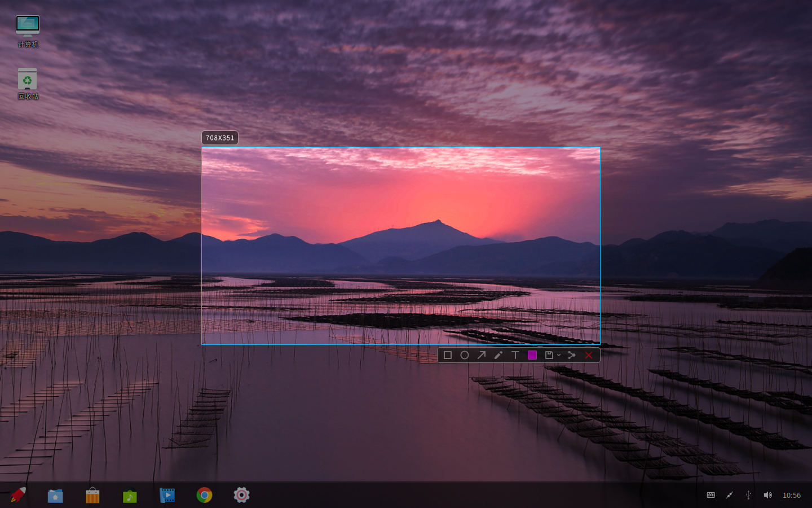The width and height of the screenshot is (812, 508).
Task: Launch the app store shopping bag icon
Action: (x=92, y=496)
